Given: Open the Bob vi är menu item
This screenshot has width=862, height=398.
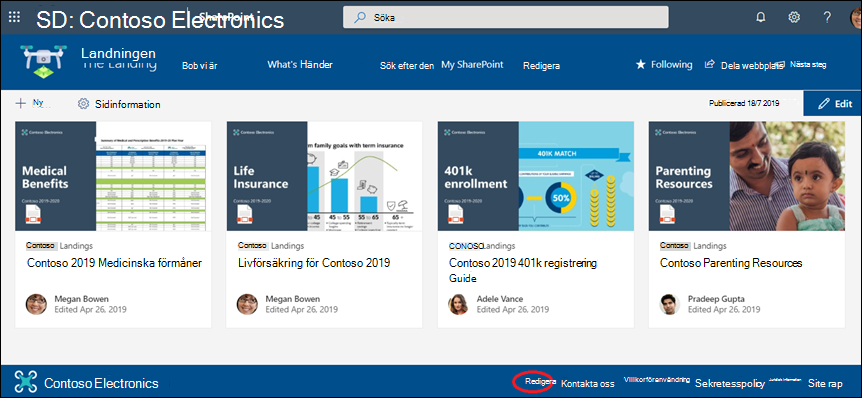Looking at the screenshot, I should click(x=200, y=65).
